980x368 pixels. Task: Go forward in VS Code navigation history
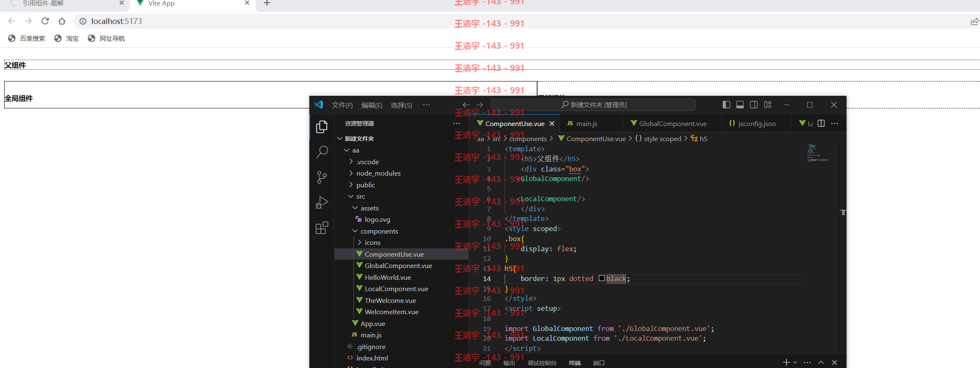tap(479, 105)
